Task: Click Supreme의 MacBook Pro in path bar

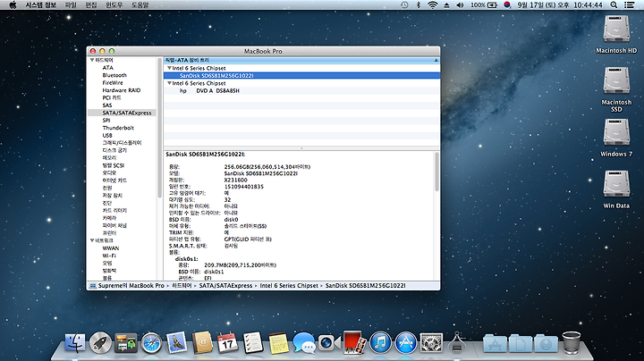Action: coord(131,286)
